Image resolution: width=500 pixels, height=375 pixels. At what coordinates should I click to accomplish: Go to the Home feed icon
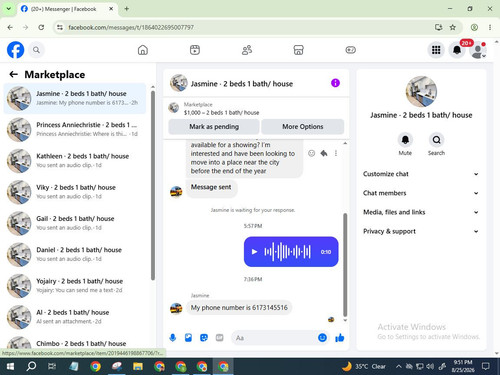143,50
